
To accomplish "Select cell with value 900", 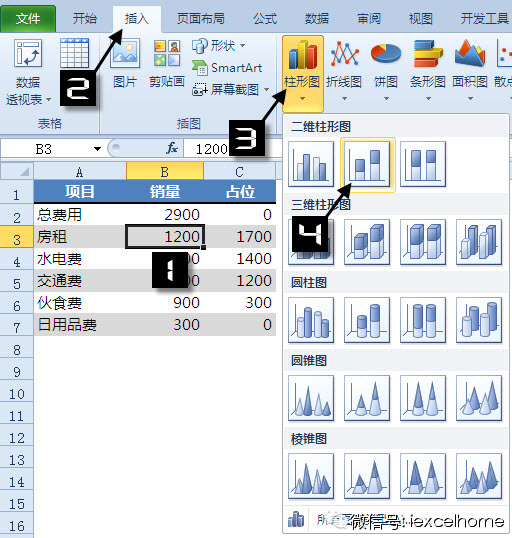I will [x=165, y=303].
